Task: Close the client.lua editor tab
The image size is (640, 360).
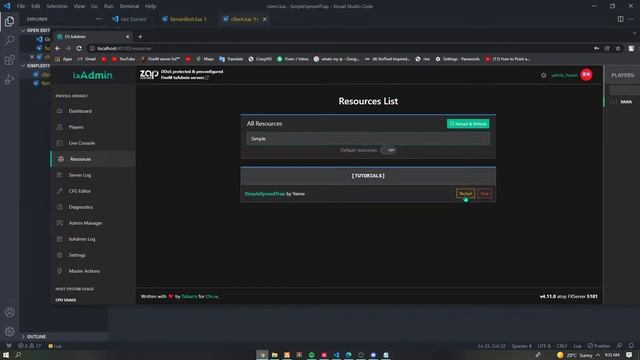Action: pyautogui.click(x=264, y=19)
